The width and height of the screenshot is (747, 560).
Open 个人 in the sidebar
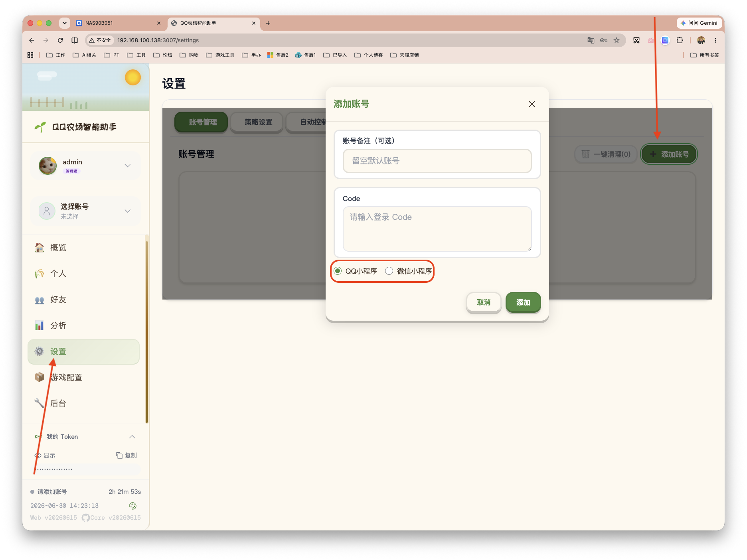[83, 274]
